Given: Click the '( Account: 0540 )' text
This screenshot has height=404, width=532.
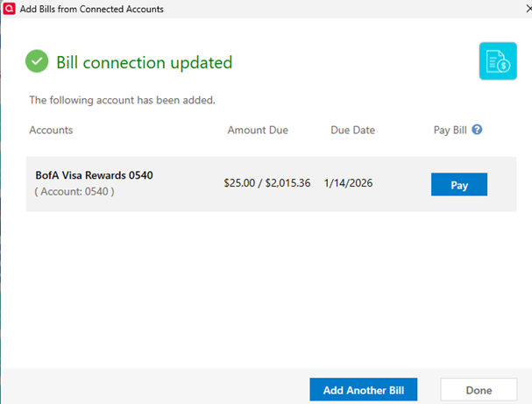Looking at the screenshot, I should [74, 192].
